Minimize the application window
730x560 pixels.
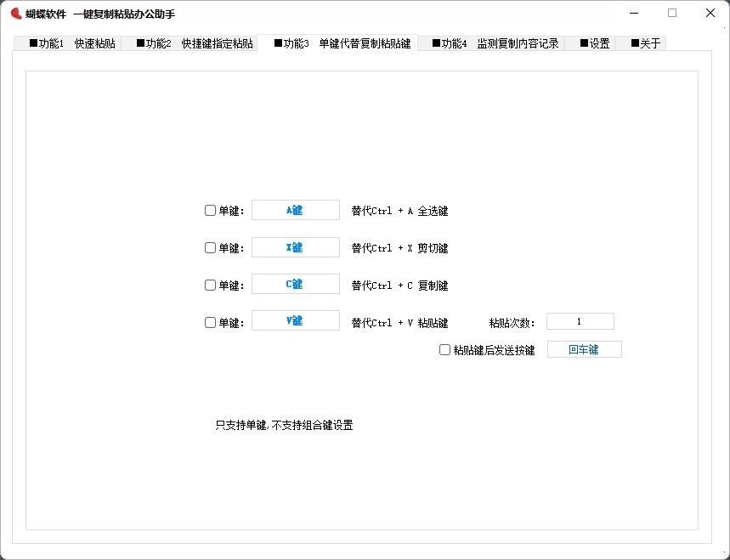632,13
